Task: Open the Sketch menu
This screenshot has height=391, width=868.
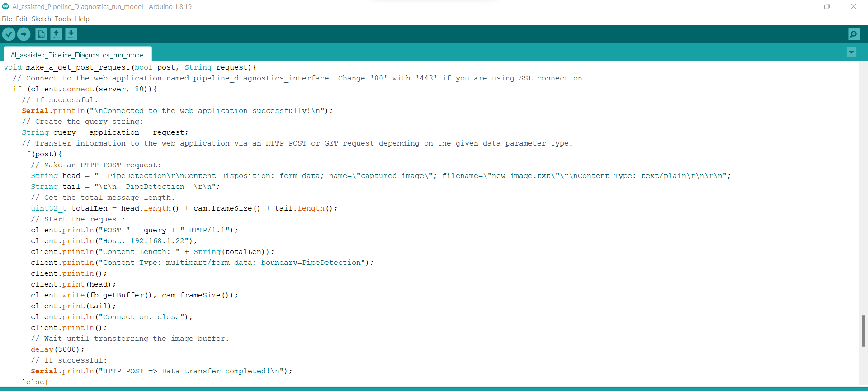Action: tap(41, 19)
